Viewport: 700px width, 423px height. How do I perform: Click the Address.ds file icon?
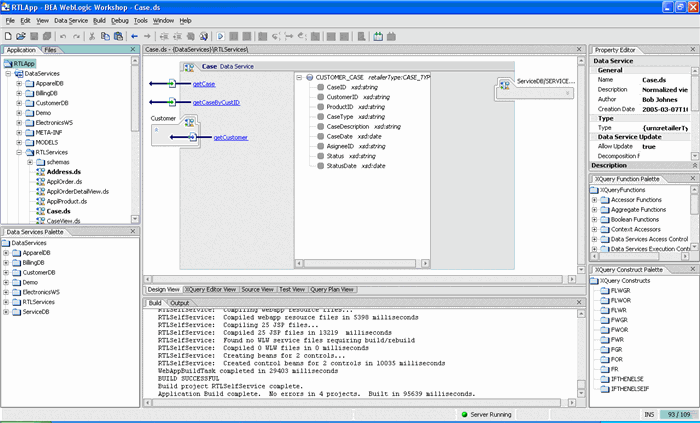(40, 172)
